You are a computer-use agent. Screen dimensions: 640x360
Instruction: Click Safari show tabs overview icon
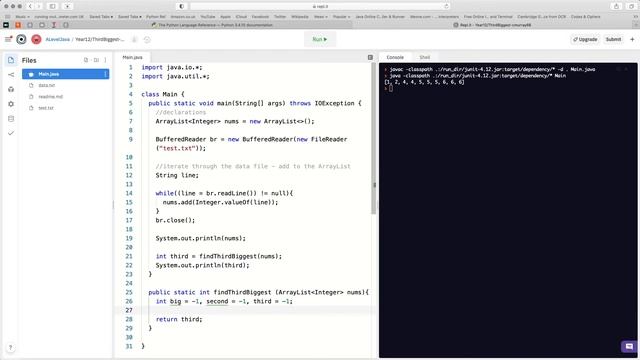(x=631, y=7)
